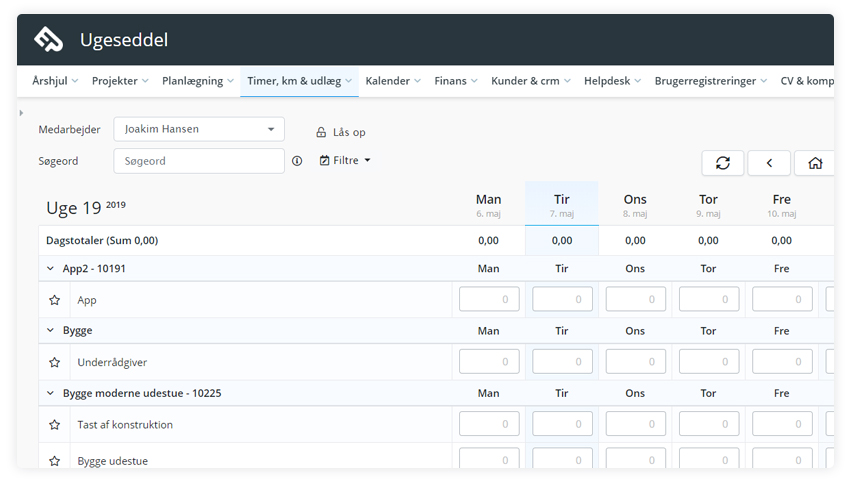Viewport: 850px width, 482px height.
Task: Click App task Monday hours field
Action: [x=489, y=299]
